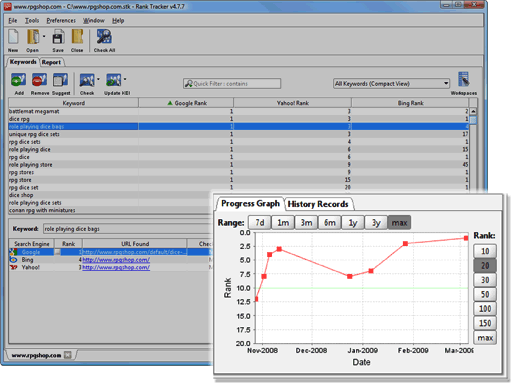Viewport: 512px width, 383px height.
Task: Switch to the Report tab
Action: (x=52, y=62)
